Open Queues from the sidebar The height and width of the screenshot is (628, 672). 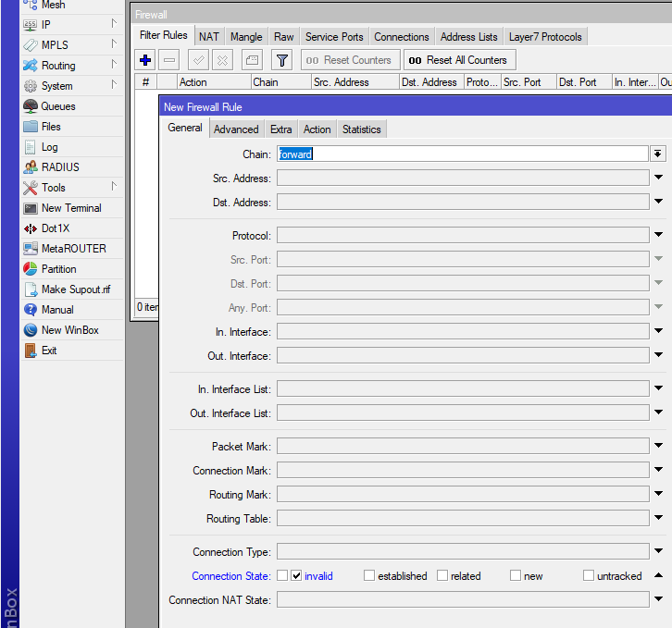[x=57, y=106]
